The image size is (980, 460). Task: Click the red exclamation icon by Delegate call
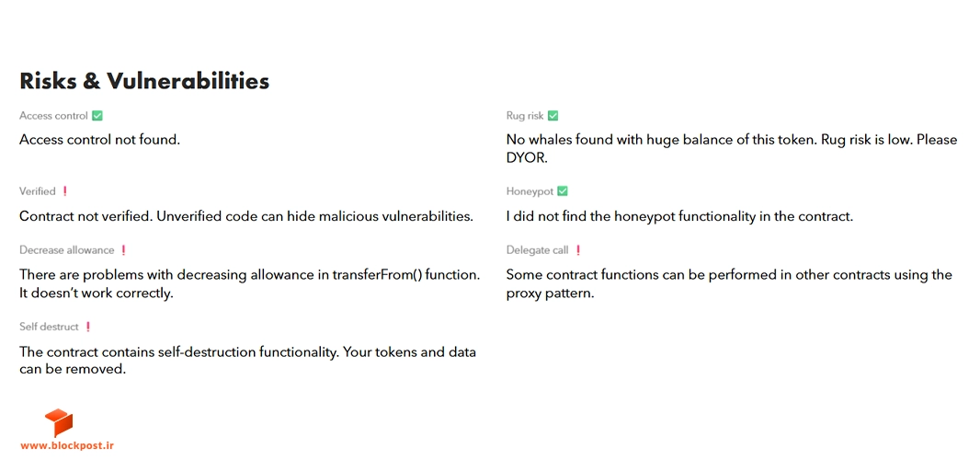click(578, 250)
